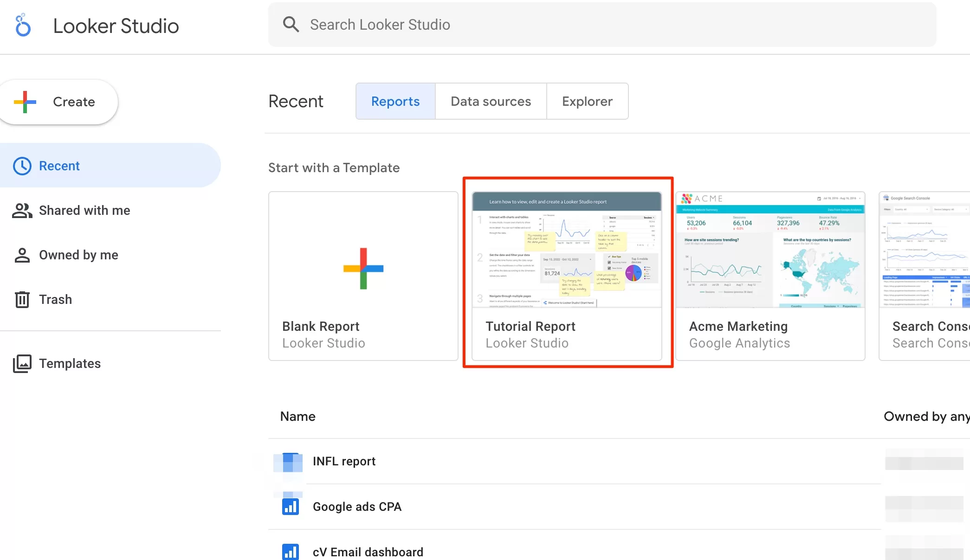970x560 pixels.
Task: Open Shared with me section
Action: (x=110, y=211)
